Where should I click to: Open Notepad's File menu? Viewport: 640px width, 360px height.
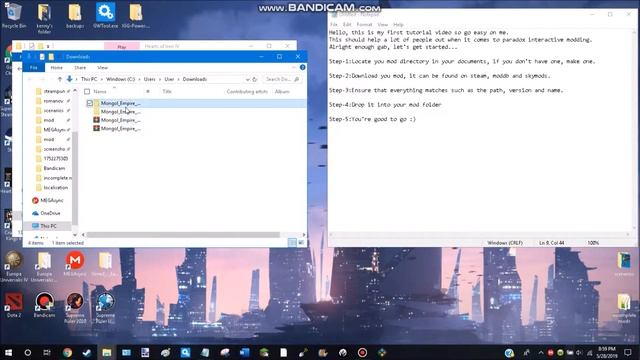click(333, 24)
